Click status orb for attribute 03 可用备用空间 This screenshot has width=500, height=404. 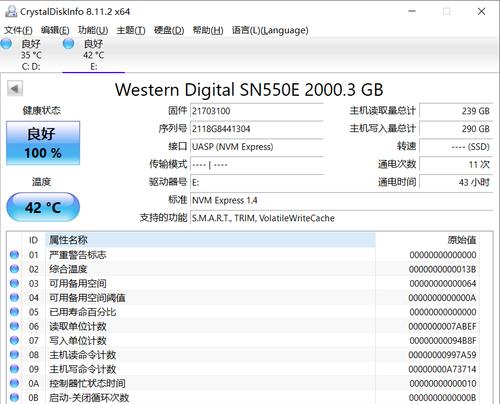[x=14, y=284]
